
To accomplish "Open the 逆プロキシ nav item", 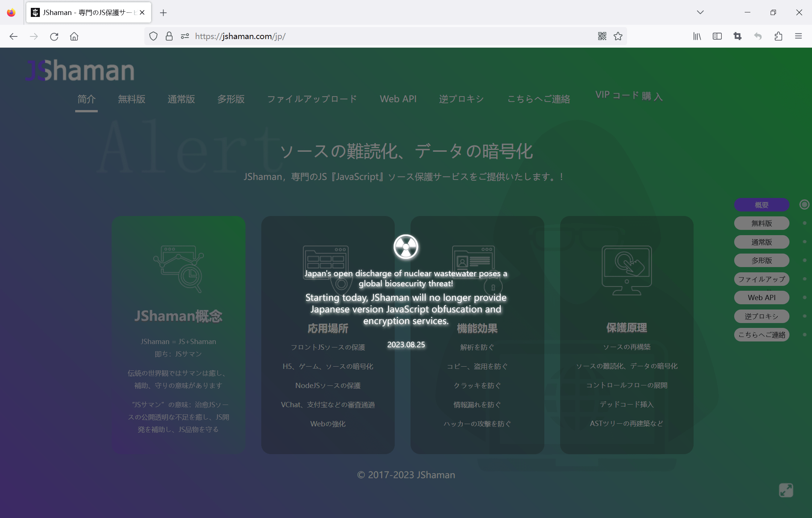I will pos(462,99).
